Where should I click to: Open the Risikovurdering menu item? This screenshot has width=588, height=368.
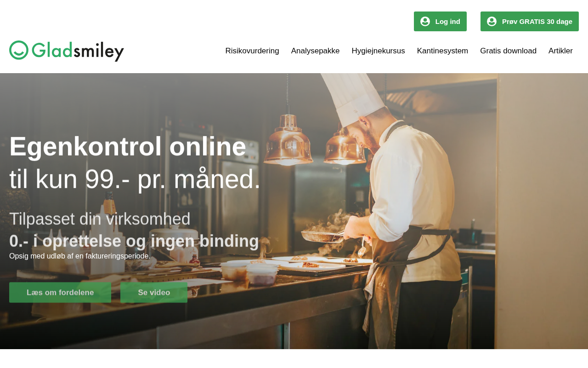252,51
